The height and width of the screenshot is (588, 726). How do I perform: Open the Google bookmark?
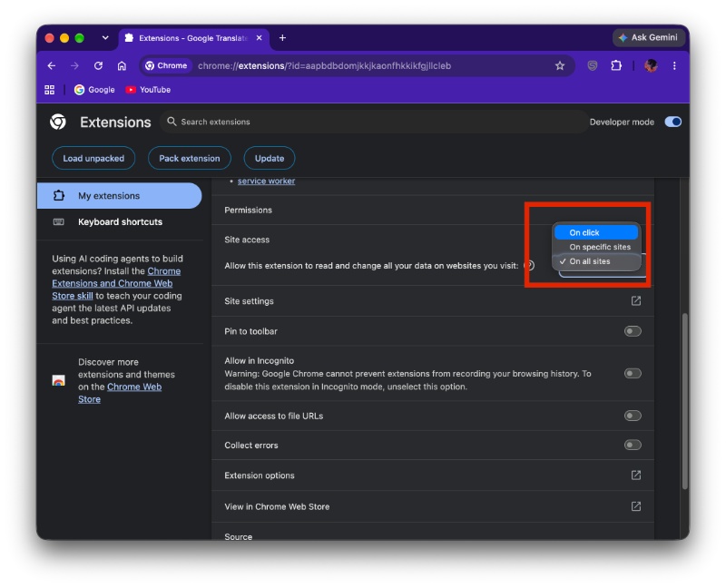tap(94, 90)
